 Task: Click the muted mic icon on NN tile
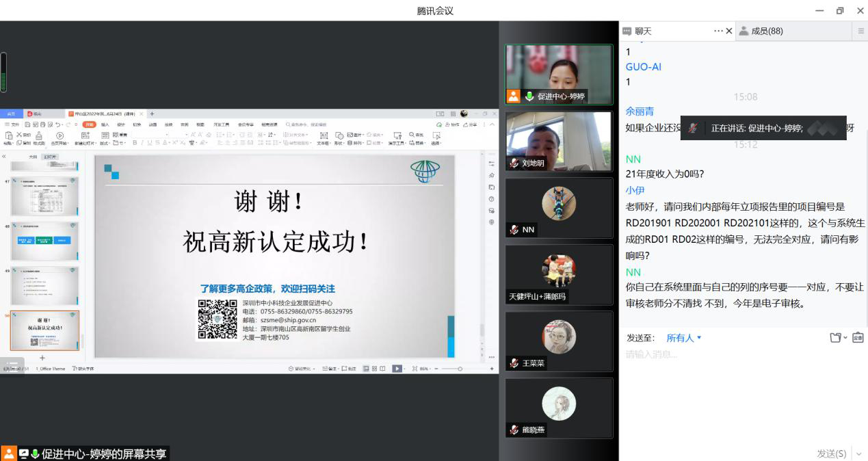click(514, 230)
